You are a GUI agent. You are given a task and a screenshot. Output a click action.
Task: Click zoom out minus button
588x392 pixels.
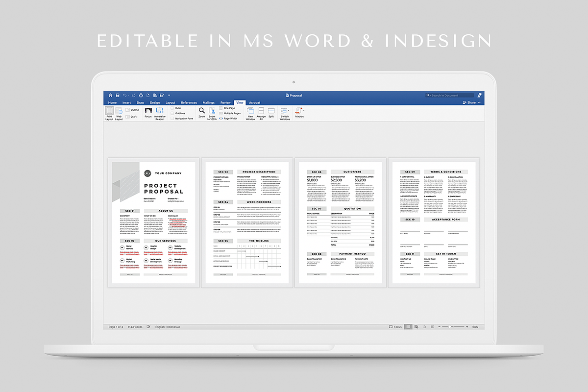tap(440, 327)
